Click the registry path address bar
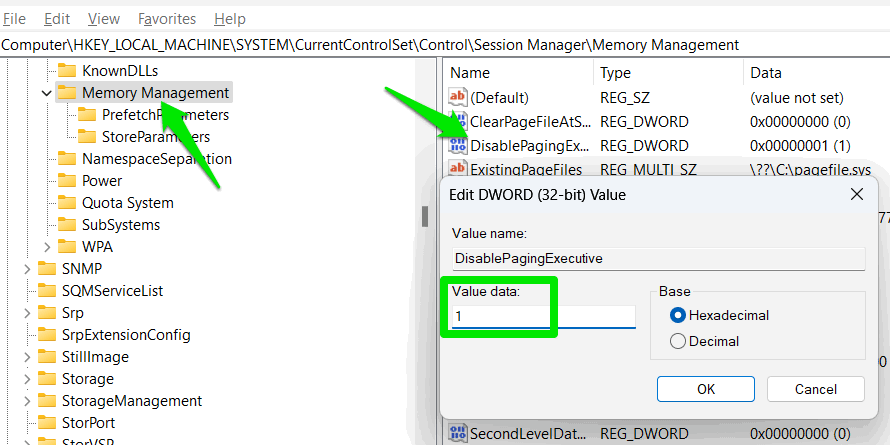The image size is (890, 445). click(x=400, y=44)
